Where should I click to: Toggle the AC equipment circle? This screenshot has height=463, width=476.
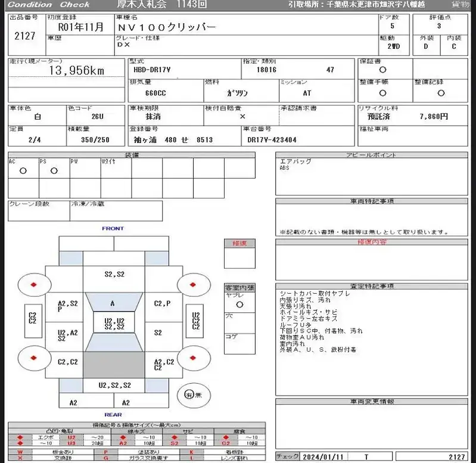coord(23,170)
